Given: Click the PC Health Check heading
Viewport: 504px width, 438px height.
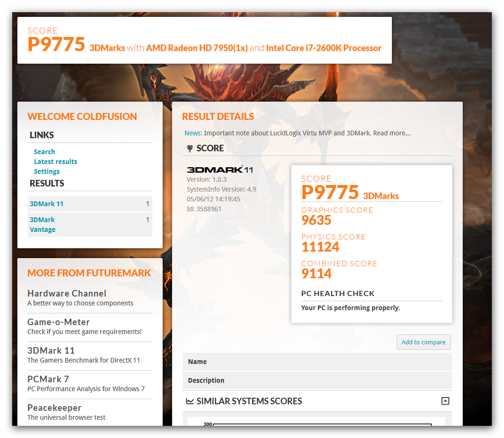Looking at the screenshot, I should tap(338, 294).
